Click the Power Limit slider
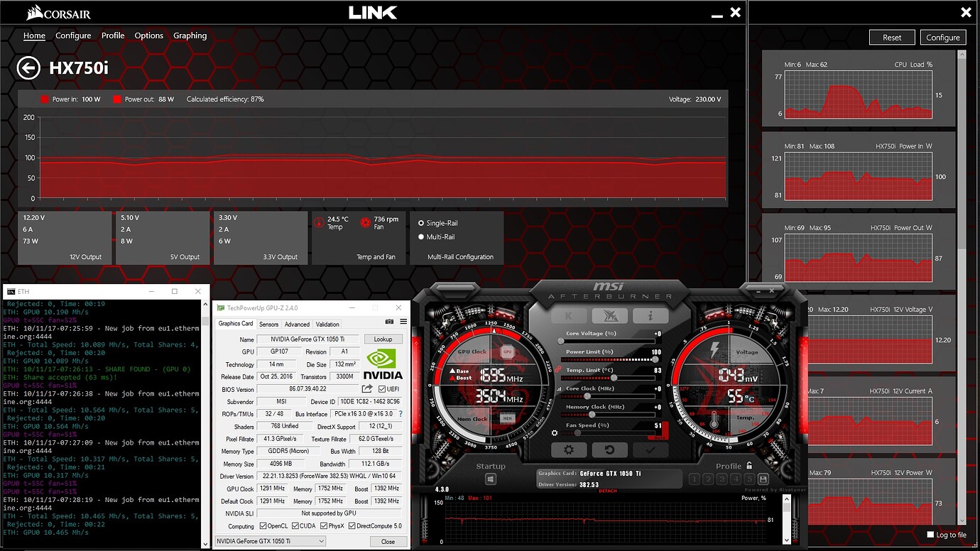Screen dimensions: 980x551 tap(611, 359)
